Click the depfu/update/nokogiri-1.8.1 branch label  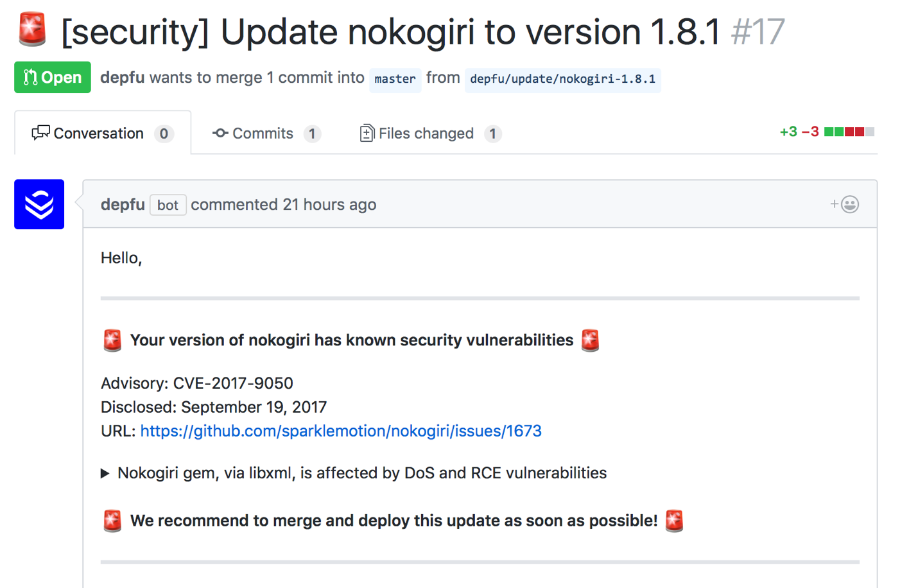(562, 79)
